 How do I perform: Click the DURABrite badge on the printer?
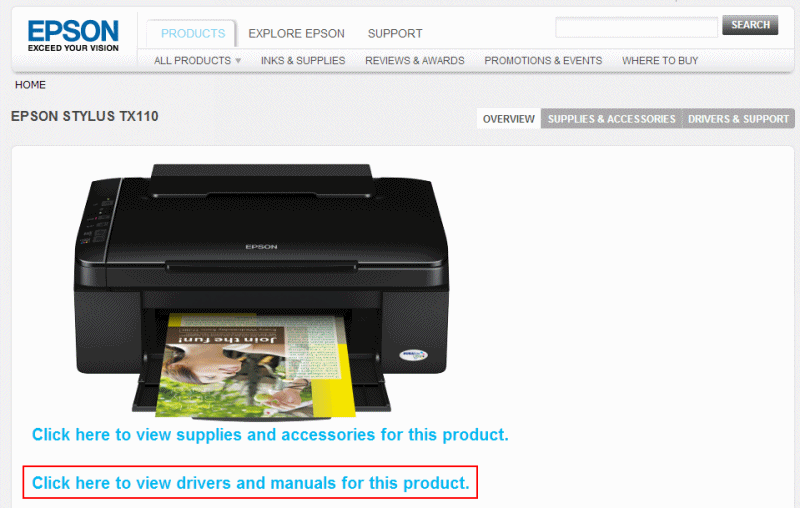point(413,355)
